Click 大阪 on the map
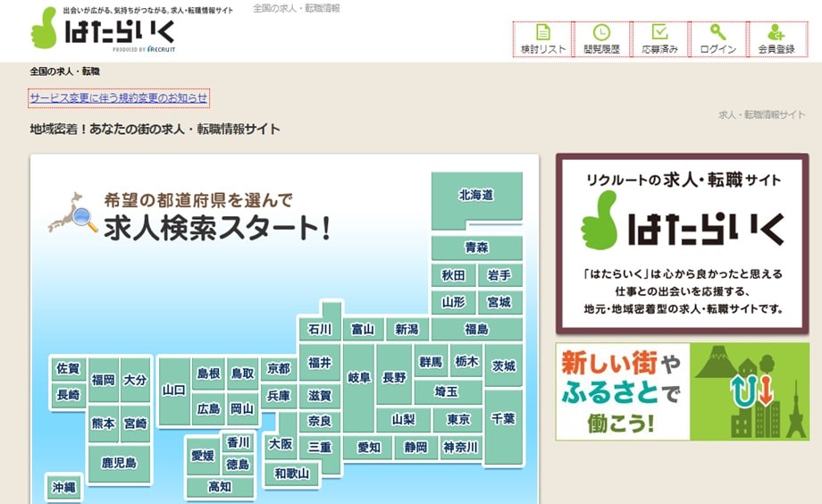The width and height of the screenshot is (822, 504). (281, 444)
